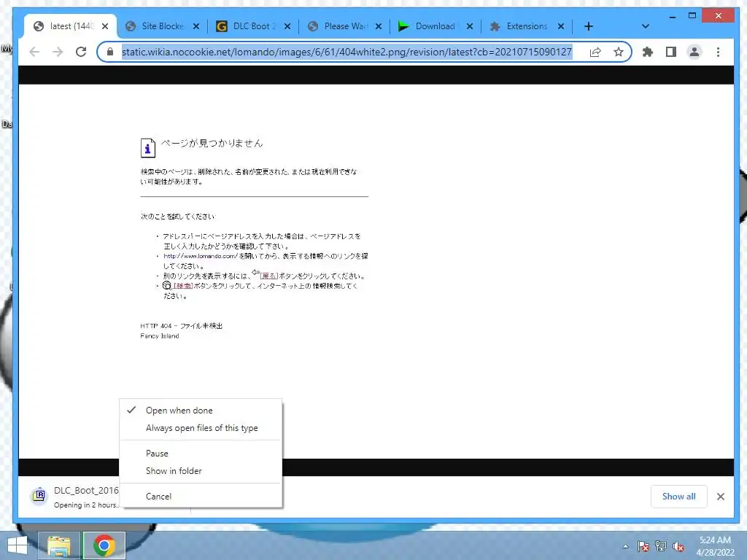Screen dimensions: 747x560
Task: Show hidden system tray icons
Action: 625,546
